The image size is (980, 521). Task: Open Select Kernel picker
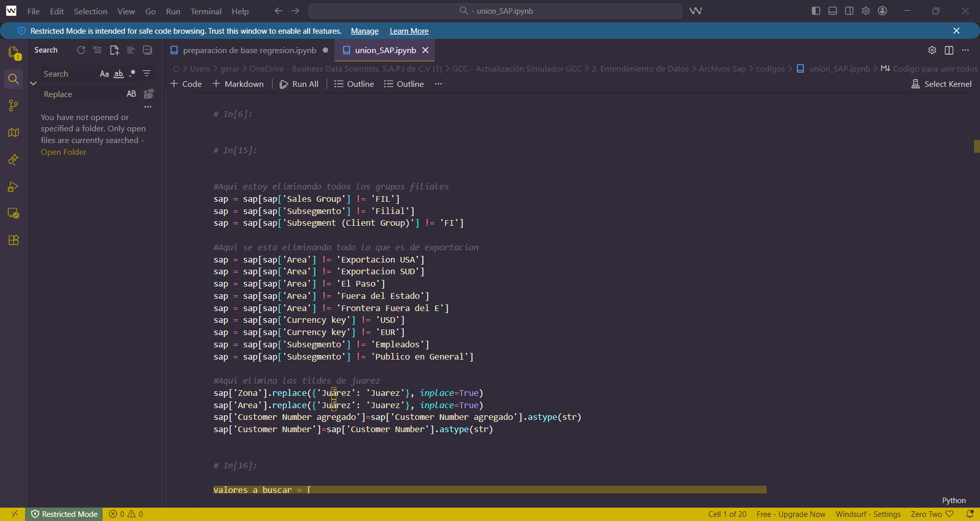click(x=942, y=84)
